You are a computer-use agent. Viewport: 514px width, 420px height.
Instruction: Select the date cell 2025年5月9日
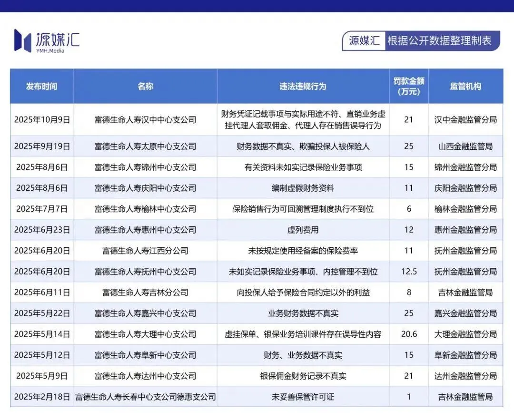(42, 376)
